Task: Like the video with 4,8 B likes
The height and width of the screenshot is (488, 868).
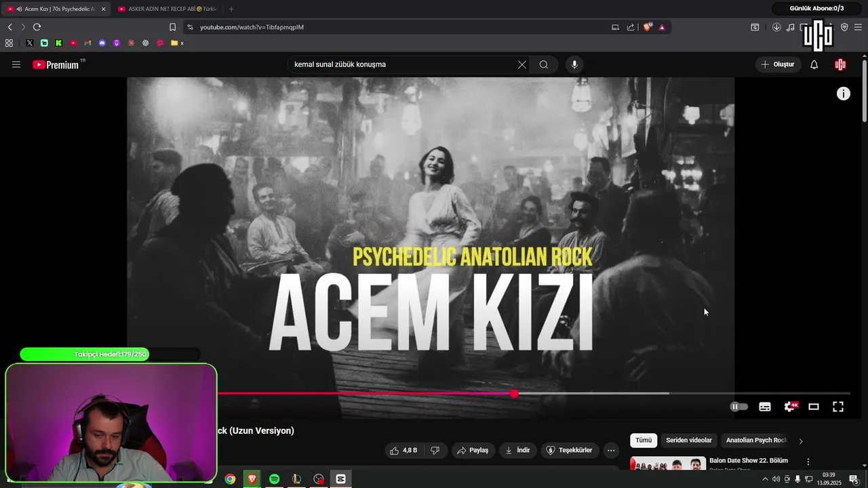Action: 403,450
